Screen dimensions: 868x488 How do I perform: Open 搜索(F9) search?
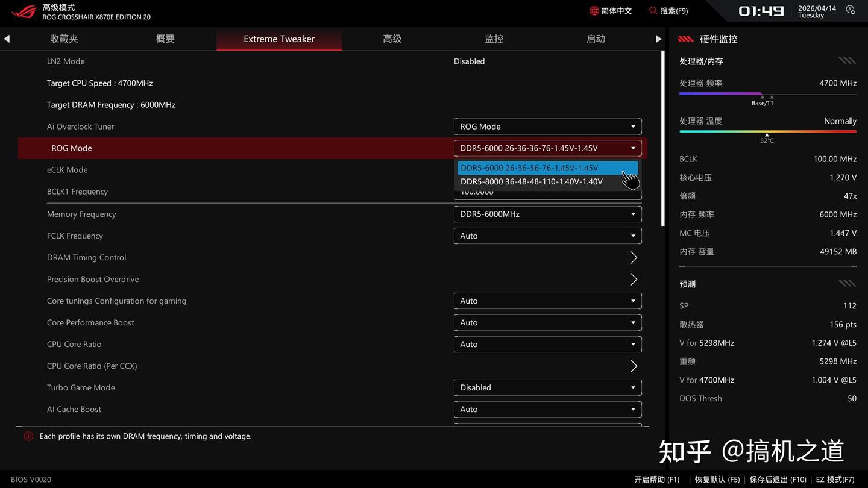[x=668, y=11]
